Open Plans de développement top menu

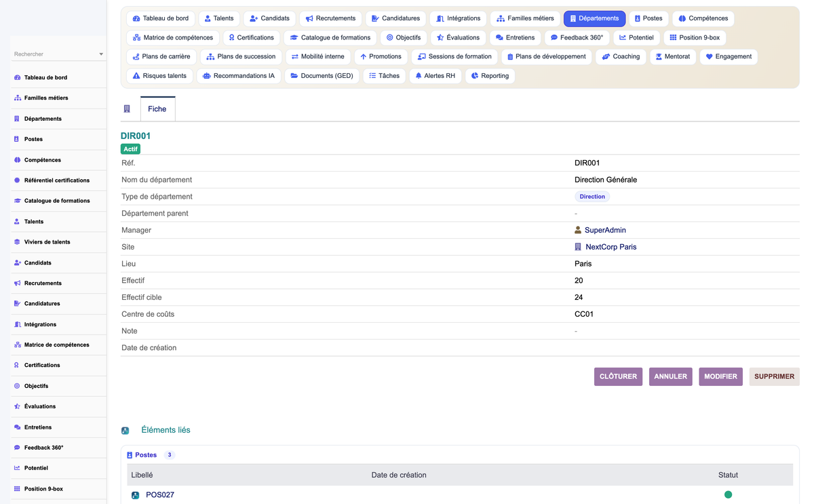546,56
